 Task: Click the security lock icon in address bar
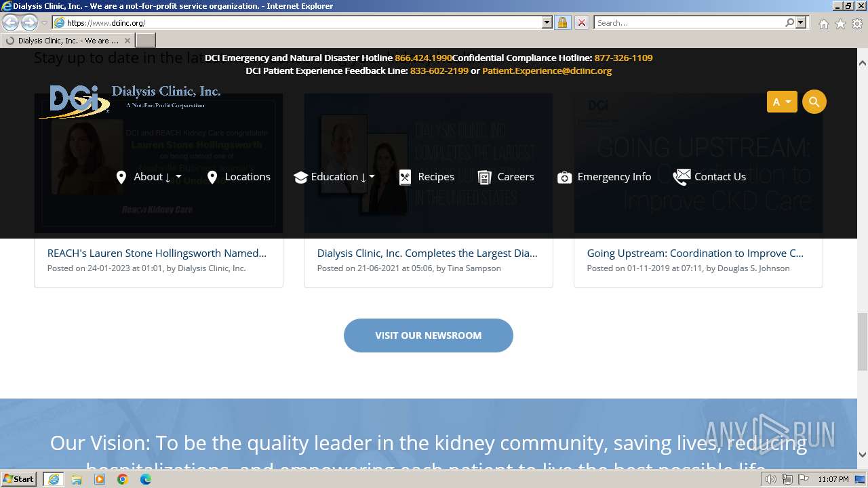point(562,22)
